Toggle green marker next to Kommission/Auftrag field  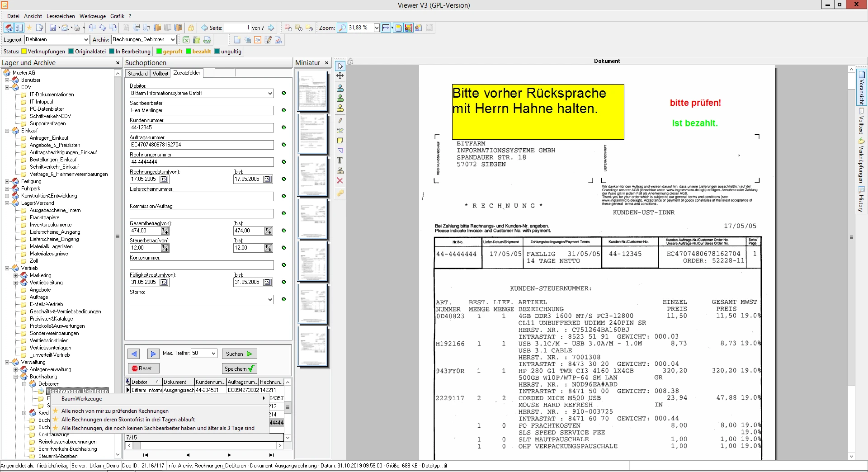[284, 213]
